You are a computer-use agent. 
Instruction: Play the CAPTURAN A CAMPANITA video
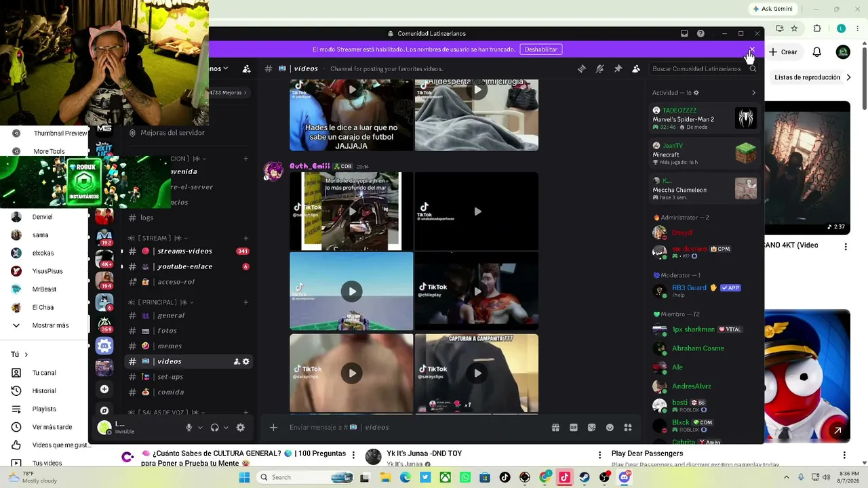click(x=477, y=373)
